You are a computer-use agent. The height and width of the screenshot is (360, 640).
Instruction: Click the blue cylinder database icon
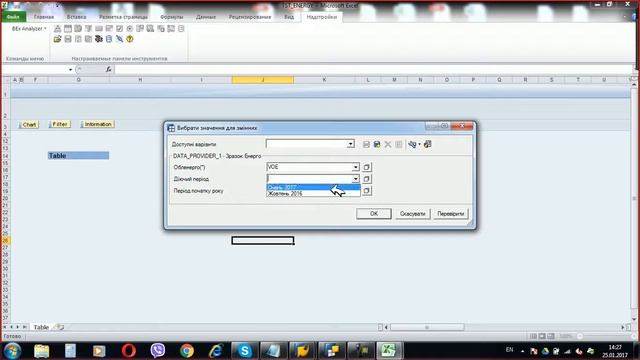coord(109,39)
